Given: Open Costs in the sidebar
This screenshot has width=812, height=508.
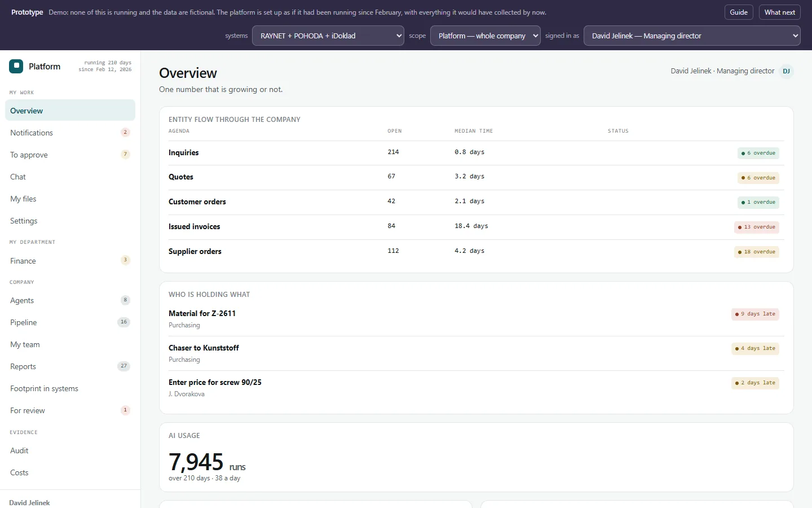Looking at the screenshot, I should (x=70, y=472).
